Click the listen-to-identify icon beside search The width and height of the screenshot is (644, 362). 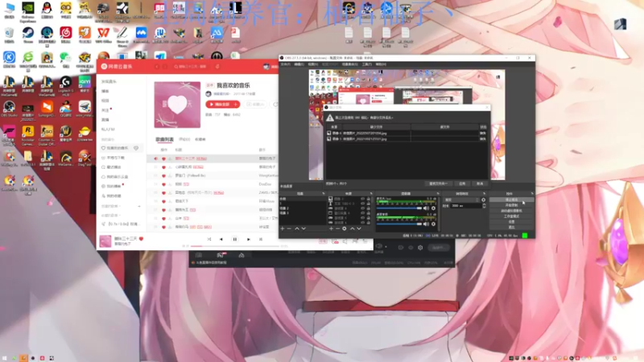coord(217,67)
